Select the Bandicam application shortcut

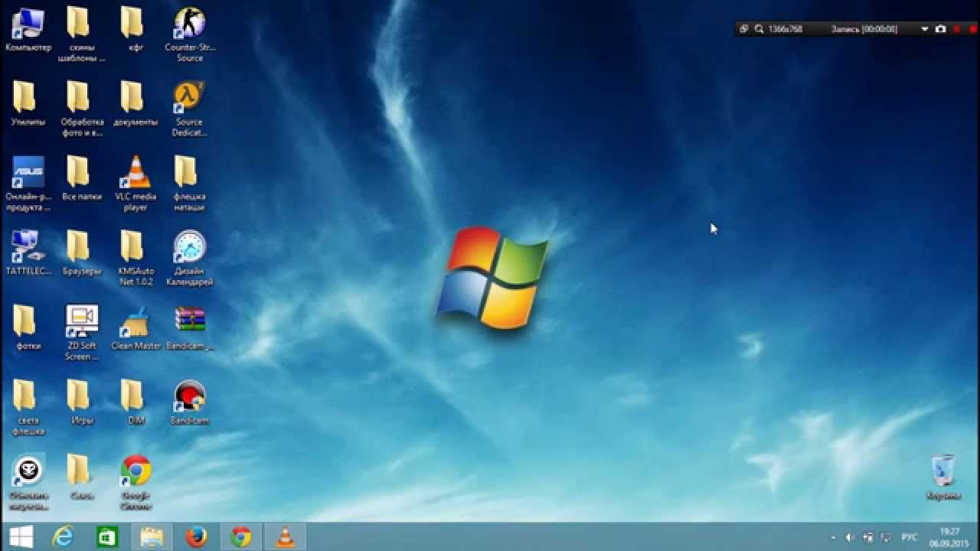pos(189,403)
